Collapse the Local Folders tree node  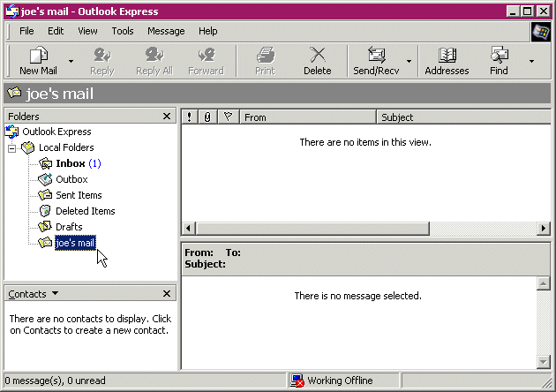(x=12, y=148)
